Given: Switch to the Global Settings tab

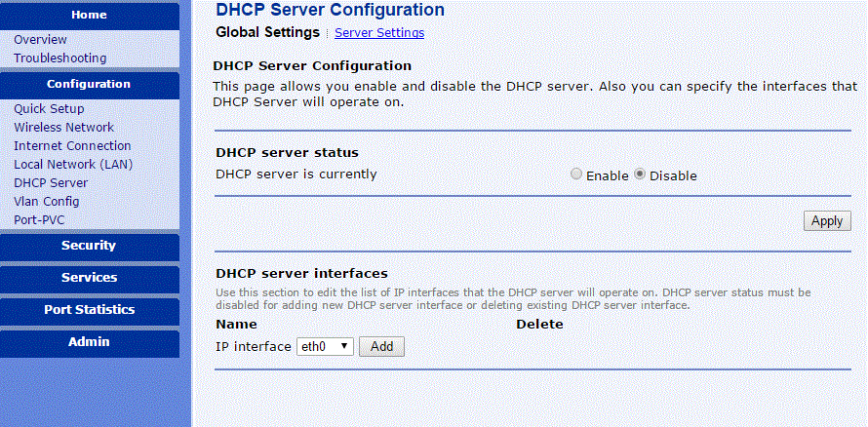Looking at the screenshot, I should [x=267, y=32].
